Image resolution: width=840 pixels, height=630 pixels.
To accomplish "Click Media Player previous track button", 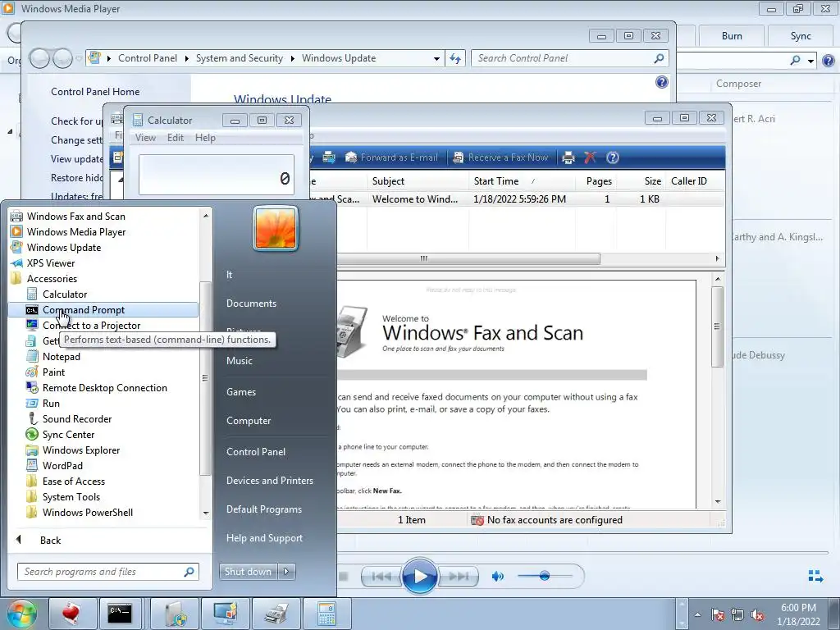I will tap(381, 577).
